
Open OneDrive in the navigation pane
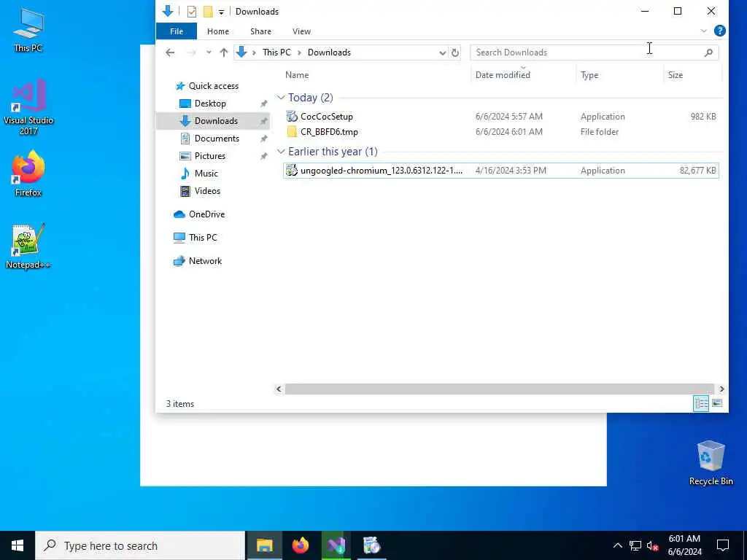tap(206, 214)
